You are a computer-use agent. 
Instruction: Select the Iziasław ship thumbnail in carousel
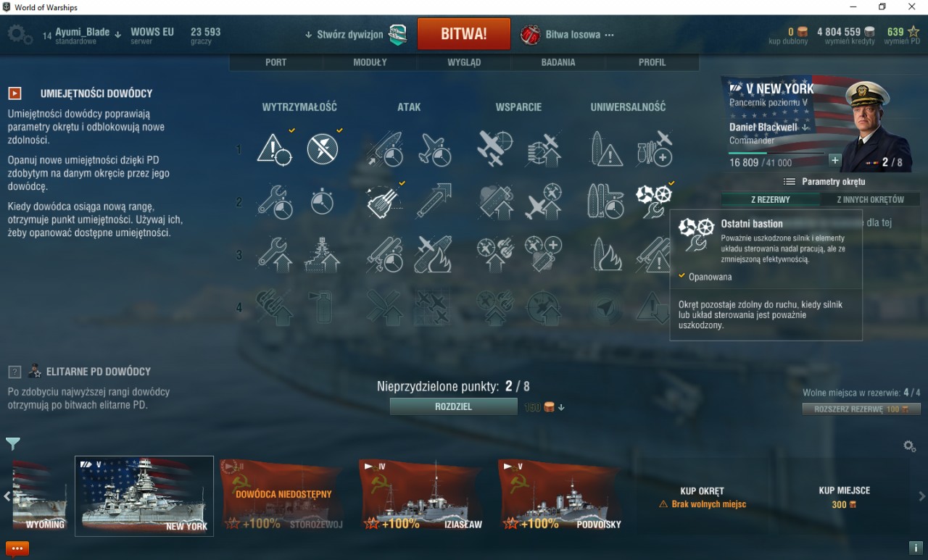[421, 496]
